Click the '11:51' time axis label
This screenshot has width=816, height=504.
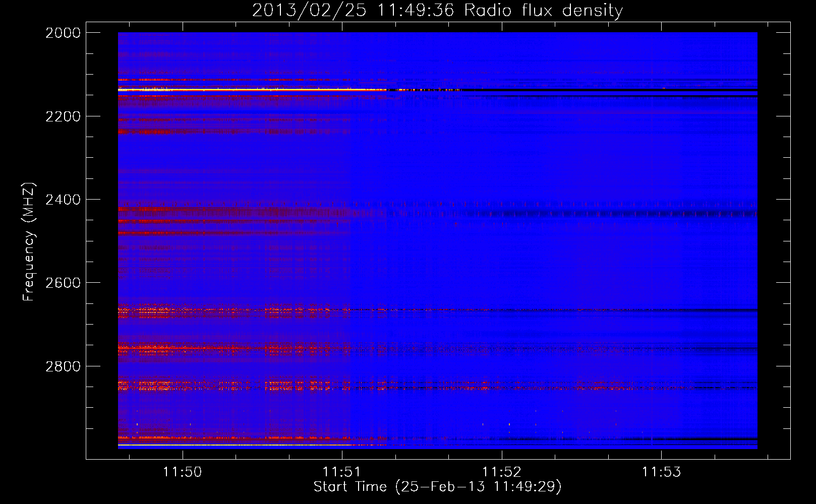(342, 472)
